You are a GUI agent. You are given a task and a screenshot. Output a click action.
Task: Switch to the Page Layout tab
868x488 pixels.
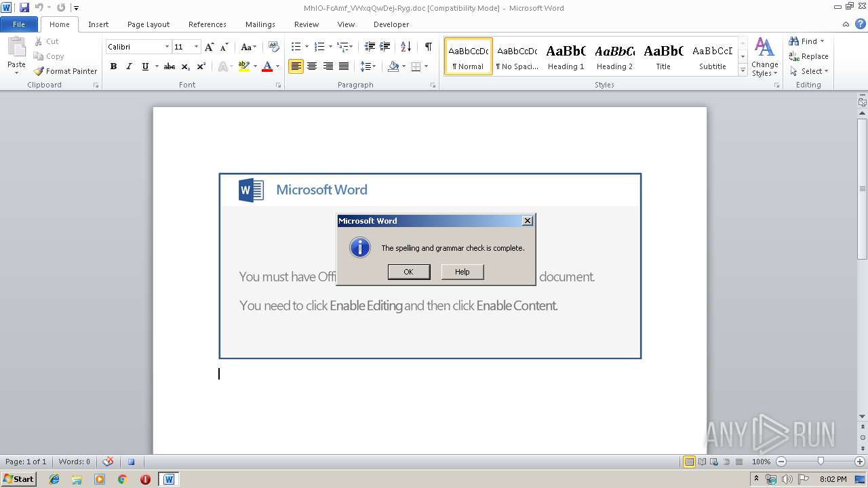point(149,24)
